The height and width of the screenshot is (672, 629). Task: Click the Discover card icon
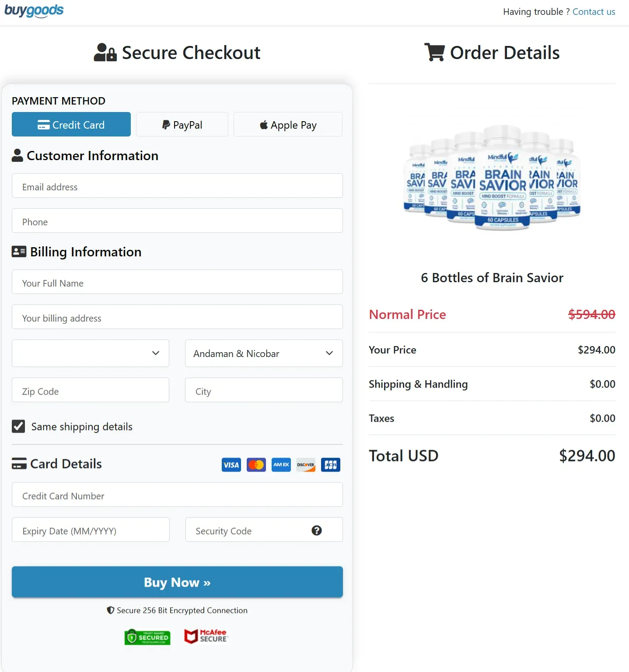tap(305, 465)
